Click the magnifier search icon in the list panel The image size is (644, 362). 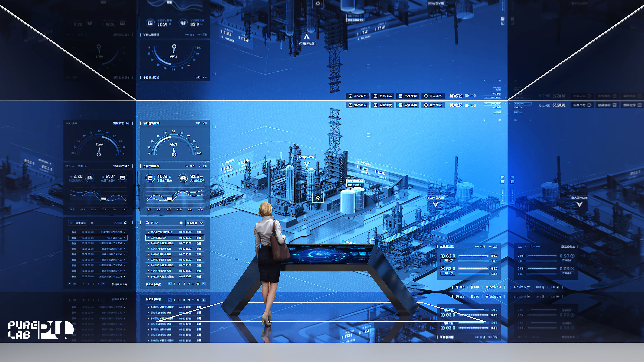click(147, 223)
